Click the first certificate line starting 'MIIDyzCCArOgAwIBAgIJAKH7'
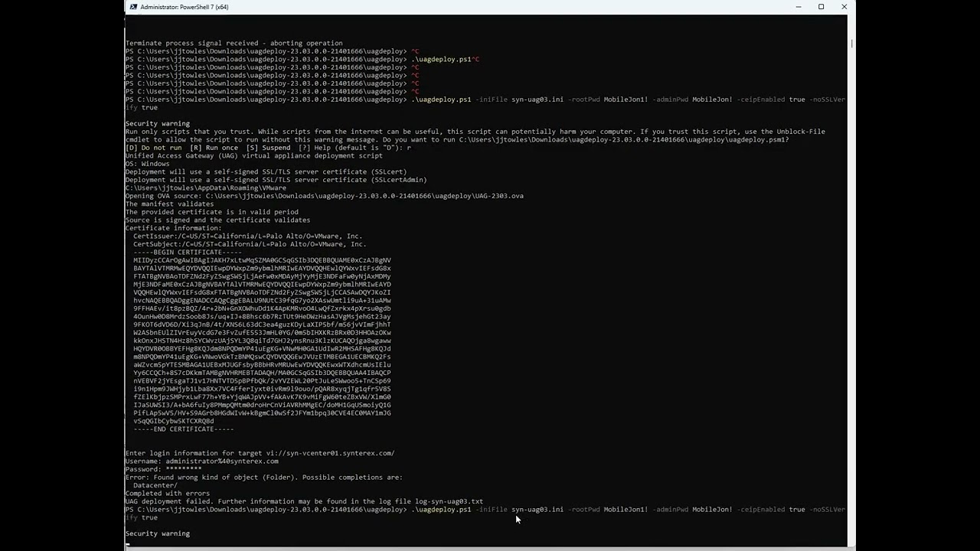 pyautogui.click(x=262, y=260)
